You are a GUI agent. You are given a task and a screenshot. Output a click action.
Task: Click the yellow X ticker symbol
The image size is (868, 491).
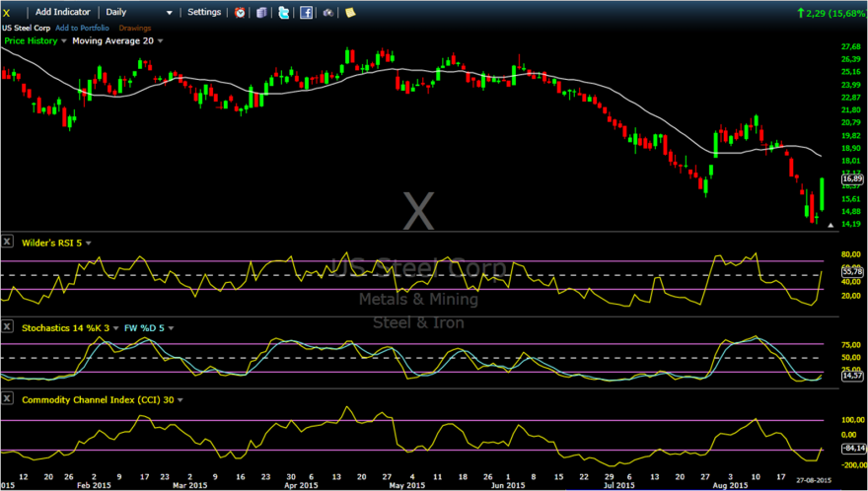pyautogui.click(x=6, y=12)
